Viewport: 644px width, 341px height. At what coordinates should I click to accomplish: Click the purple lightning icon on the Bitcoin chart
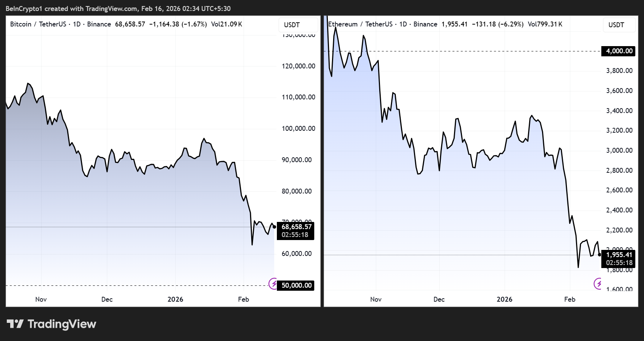273,283
